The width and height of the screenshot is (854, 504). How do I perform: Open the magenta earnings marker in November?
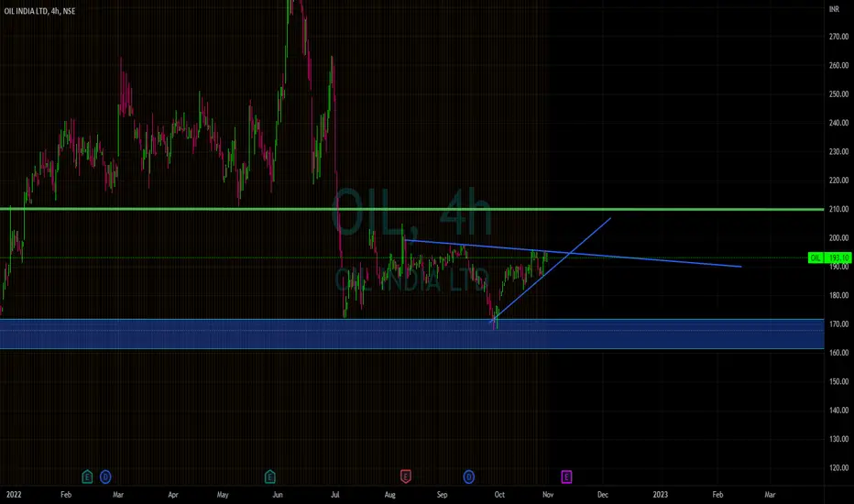point(566,477)
